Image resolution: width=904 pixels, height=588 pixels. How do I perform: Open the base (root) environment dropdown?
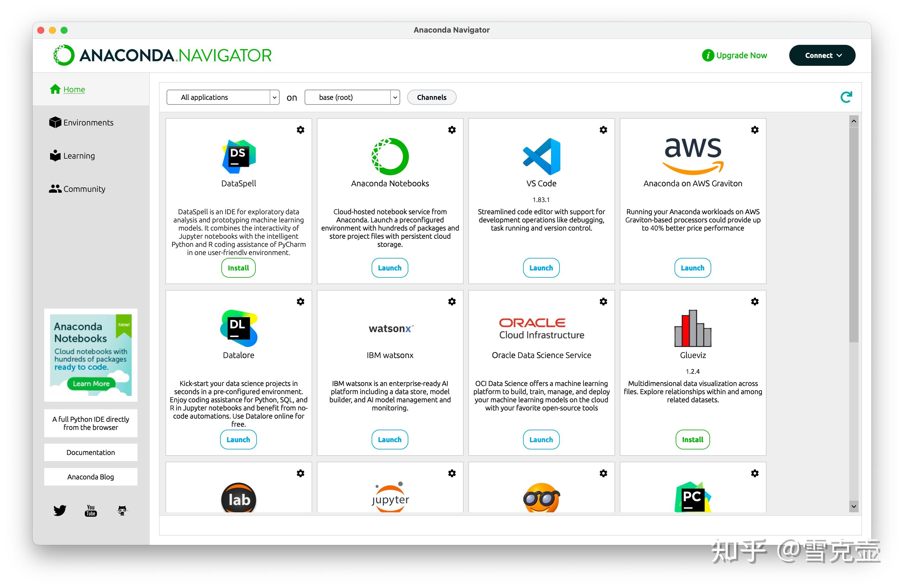(x=352, y=97)
